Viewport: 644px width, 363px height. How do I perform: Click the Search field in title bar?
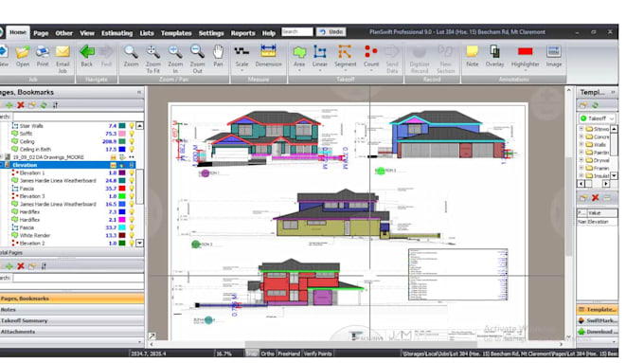point(297,31)
